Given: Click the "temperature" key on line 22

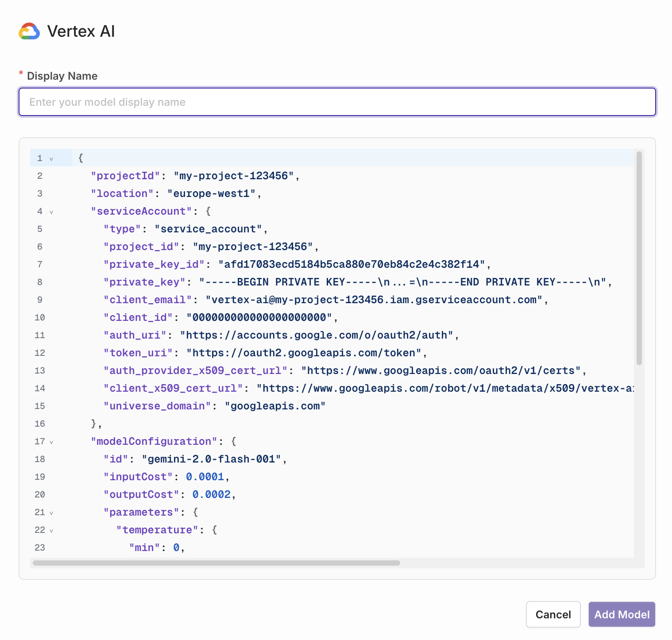Looking at the screenshot, I should click(157, 530).
